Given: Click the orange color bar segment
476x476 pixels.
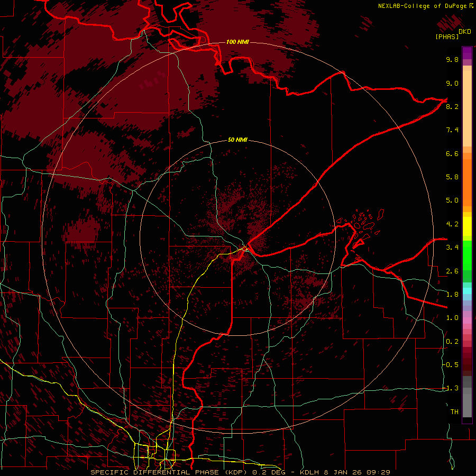Looking at the screenshot, I should pyautogui.click(x=467, y=182).
